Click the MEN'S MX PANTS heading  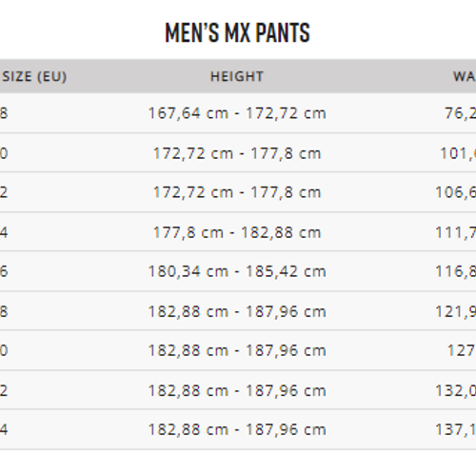(237, 32)
